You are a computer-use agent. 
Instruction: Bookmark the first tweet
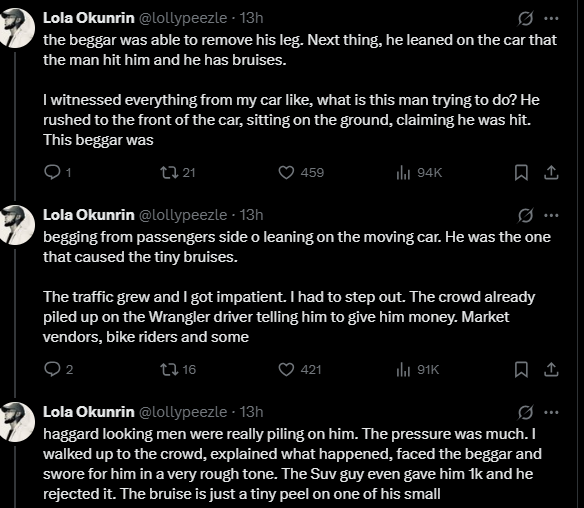click(x=521, y=172)
